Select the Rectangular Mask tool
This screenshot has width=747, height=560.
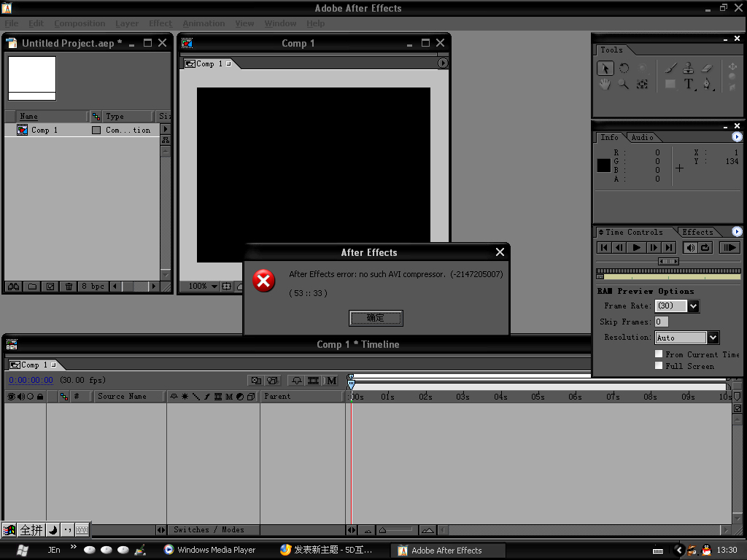click(670, 85)
